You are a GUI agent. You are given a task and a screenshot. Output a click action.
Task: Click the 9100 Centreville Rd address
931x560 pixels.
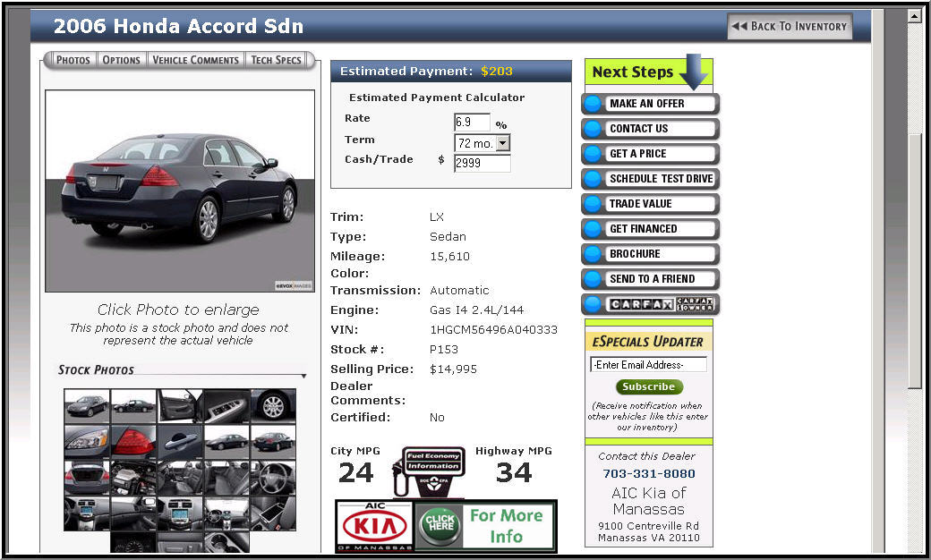click(648, 526)
